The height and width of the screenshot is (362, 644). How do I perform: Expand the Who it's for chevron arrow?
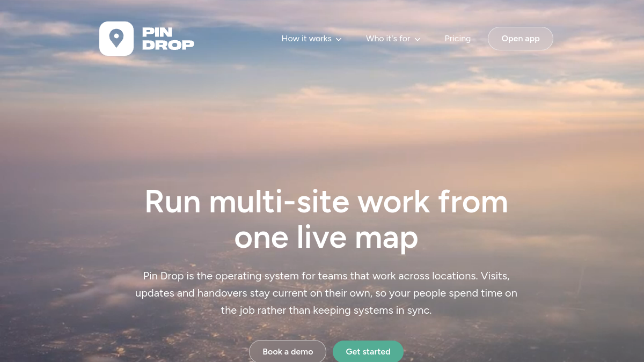point(418,39)
